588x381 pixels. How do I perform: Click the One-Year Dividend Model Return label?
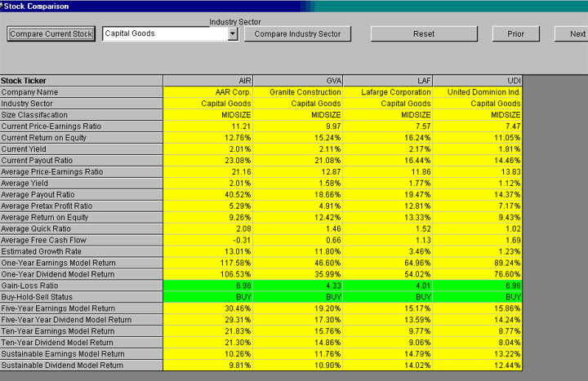[x=82, y=274]
